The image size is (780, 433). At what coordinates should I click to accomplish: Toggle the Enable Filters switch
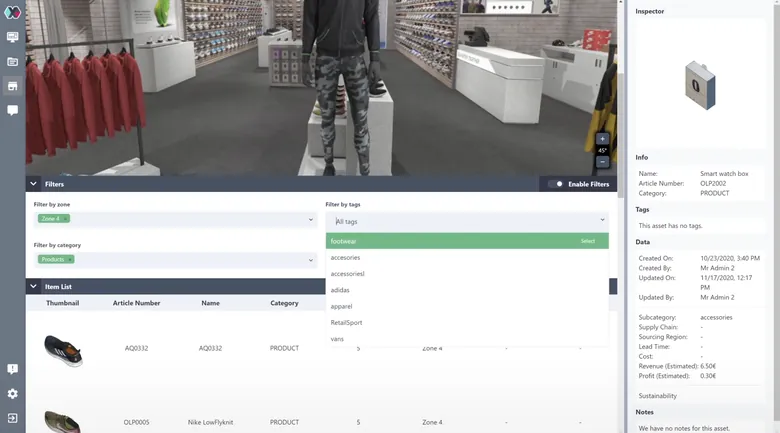(x=556, y=184)
